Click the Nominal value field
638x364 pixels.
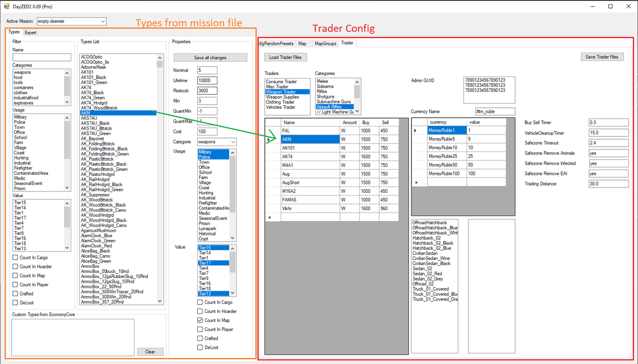207,70
